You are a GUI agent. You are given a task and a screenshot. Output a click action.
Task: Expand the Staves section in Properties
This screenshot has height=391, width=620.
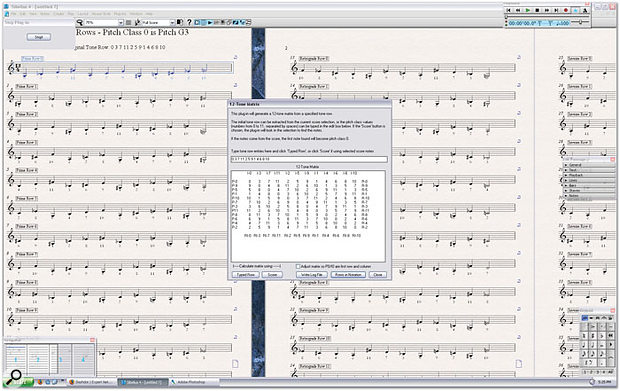pos(588,191)
